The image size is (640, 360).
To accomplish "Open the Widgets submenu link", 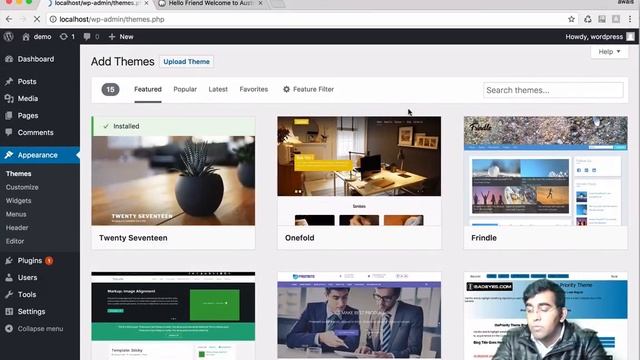I will pyautogui.click(x=18, y=200).
